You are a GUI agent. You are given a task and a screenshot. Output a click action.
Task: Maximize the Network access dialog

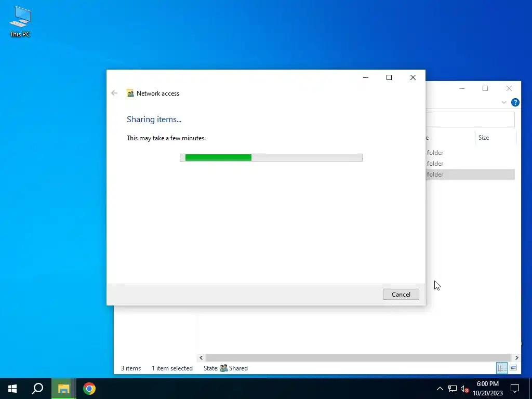click(389, 77)
